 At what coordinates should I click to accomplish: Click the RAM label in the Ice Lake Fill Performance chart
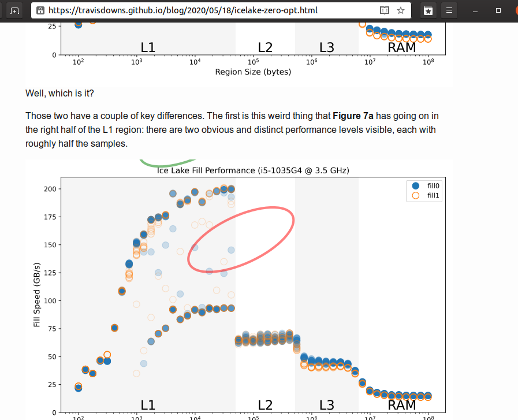click(402, 405)
